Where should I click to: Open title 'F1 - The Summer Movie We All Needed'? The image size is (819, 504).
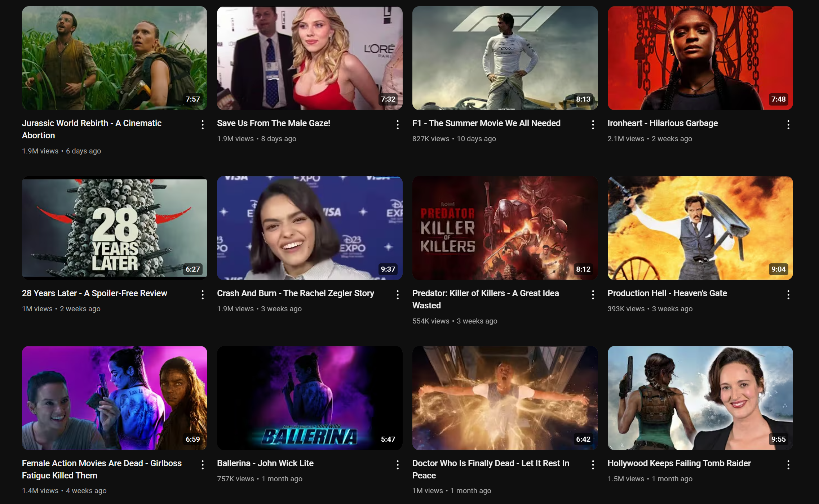486,123
